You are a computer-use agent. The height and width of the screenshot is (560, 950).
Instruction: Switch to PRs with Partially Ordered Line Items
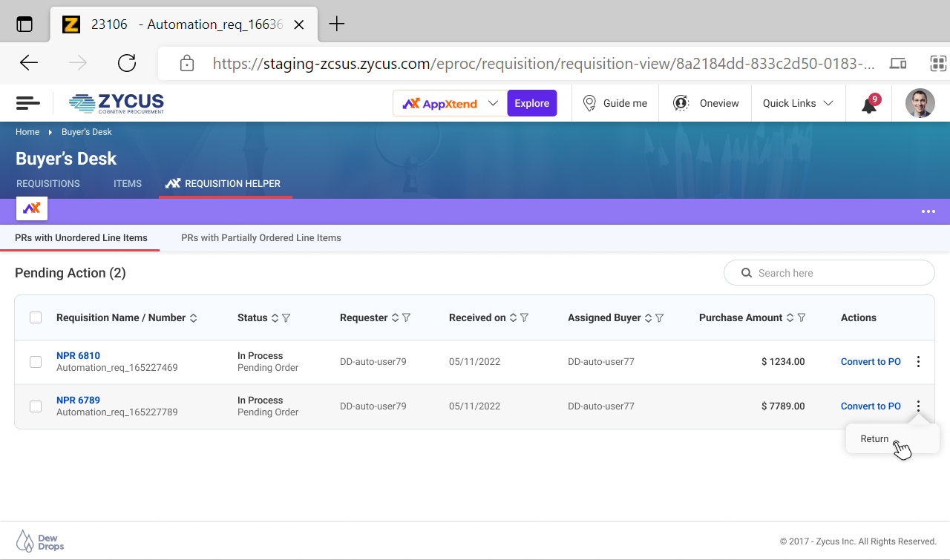coord(261,238)
